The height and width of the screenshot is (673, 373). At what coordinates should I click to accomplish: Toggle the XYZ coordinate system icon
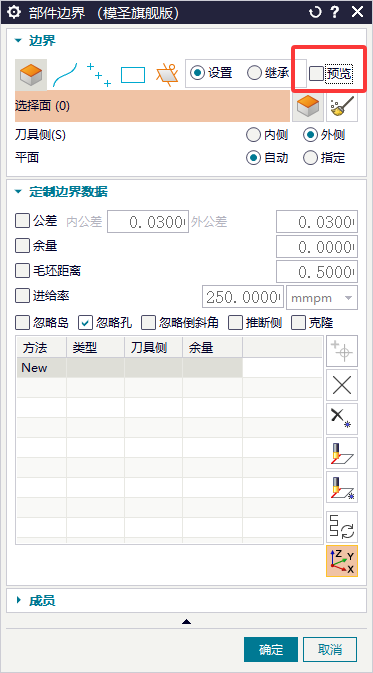coord(342,561)
